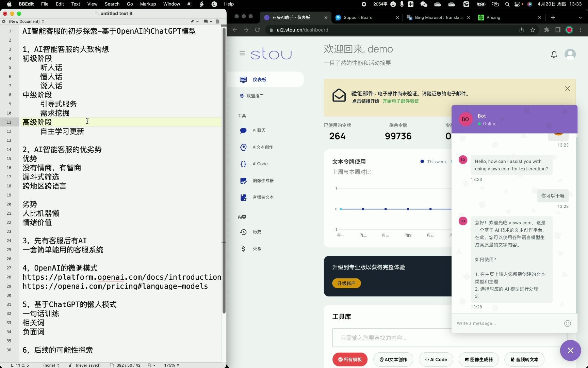The image size is (588, 368).
Task: Open BBEdit document info icon in toolbar
Action: tap(218, 21)
